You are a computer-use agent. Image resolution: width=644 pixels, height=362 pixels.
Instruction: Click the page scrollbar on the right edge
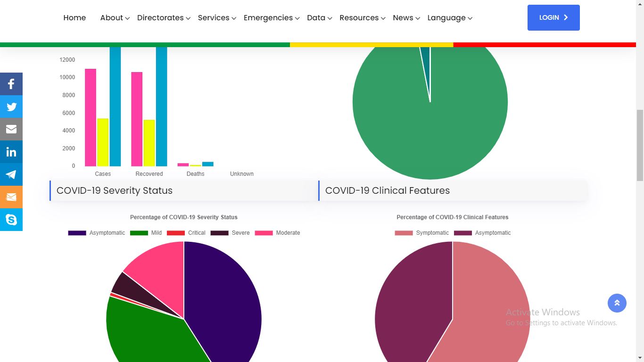(x=641, y=141)
